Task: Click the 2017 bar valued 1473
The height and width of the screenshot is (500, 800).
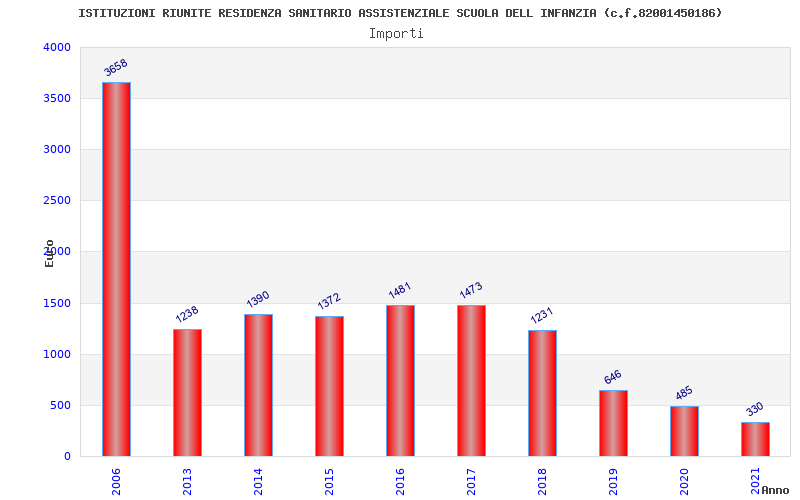Action: (471, 381)
